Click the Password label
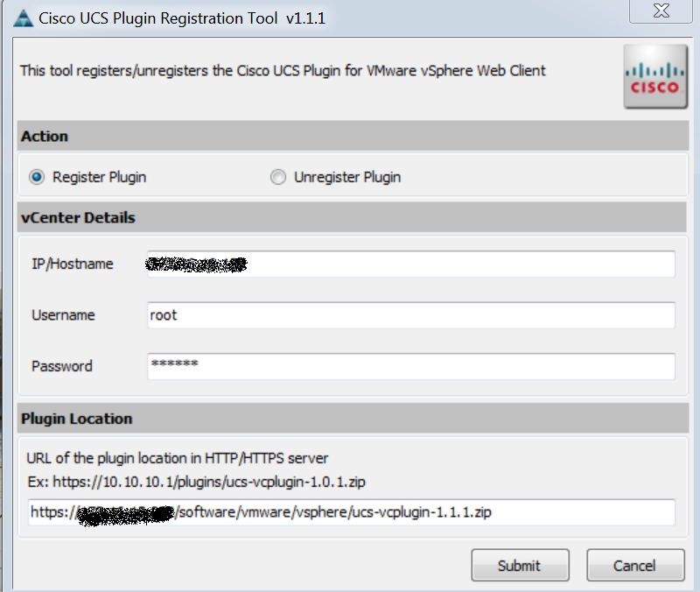 [61, 366]
